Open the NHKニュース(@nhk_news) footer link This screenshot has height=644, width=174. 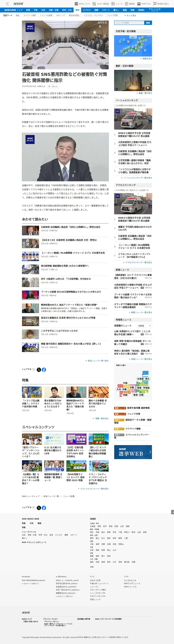point(67,580)
